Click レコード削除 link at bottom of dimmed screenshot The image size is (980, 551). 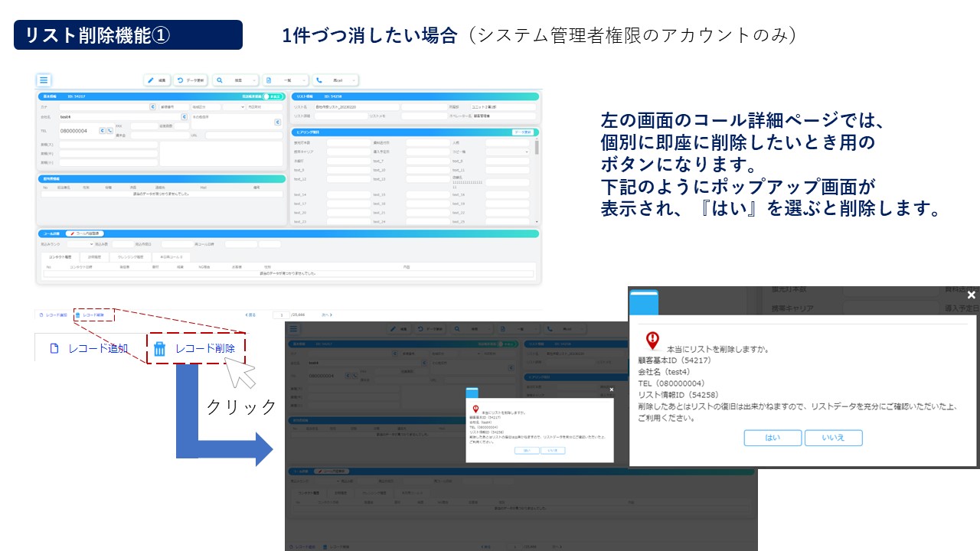336,547
